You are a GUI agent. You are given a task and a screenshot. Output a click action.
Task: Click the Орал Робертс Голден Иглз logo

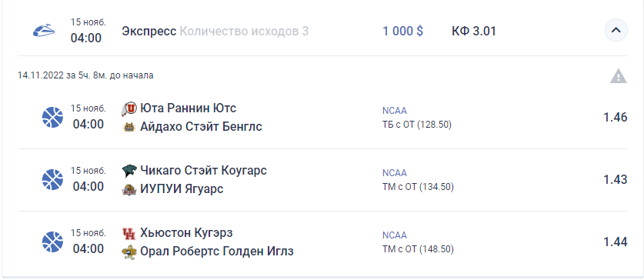click(129, 252)
